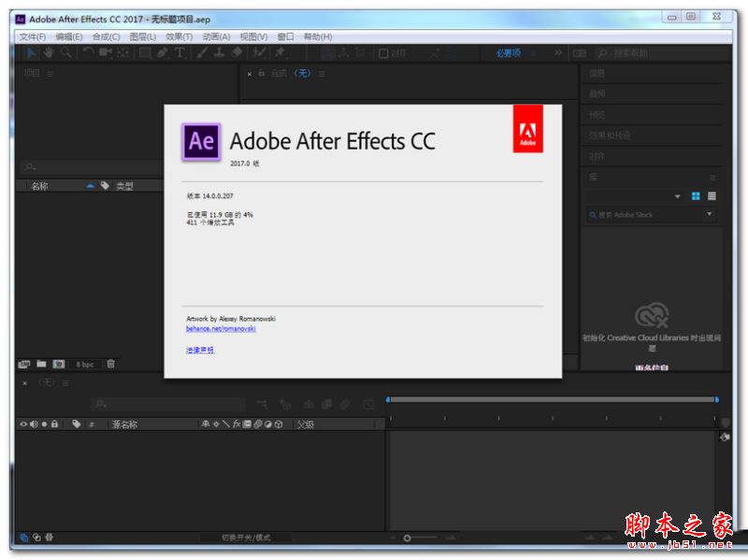This screenshot has width=748, height=560.
Task: Select the Rotation tool
Action: (x=88, y=53)
